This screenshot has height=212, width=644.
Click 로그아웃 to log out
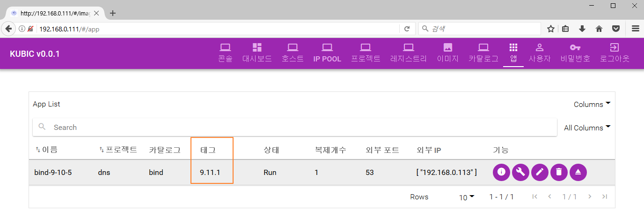click(615, 53)
